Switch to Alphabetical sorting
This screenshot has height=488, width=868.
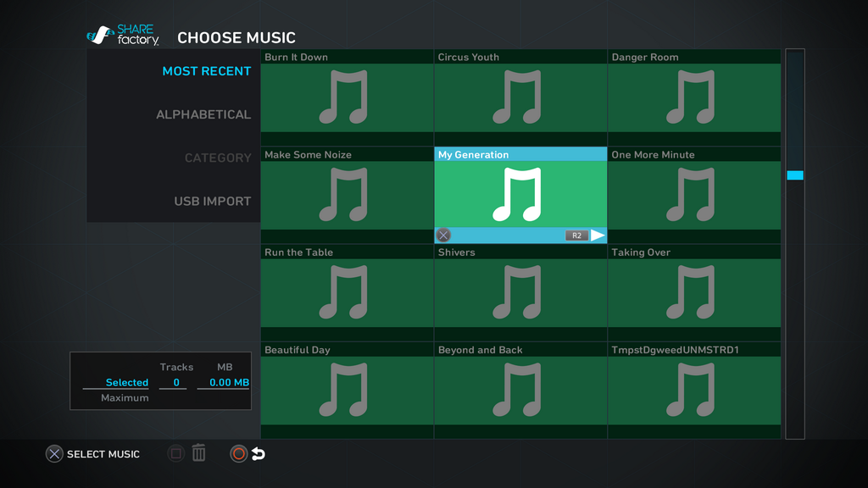pos(203,114)
